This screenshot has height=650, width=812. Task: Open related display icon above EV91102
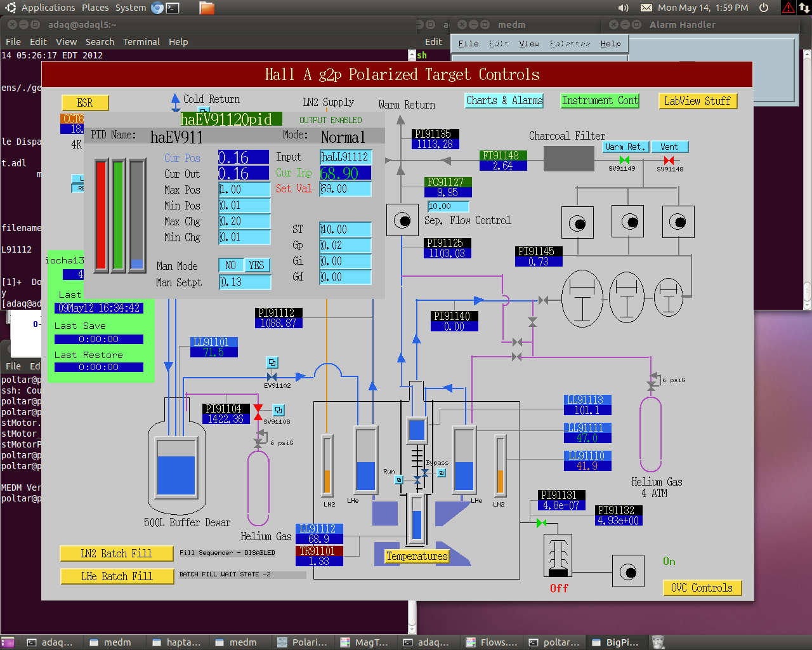[272, 362]
